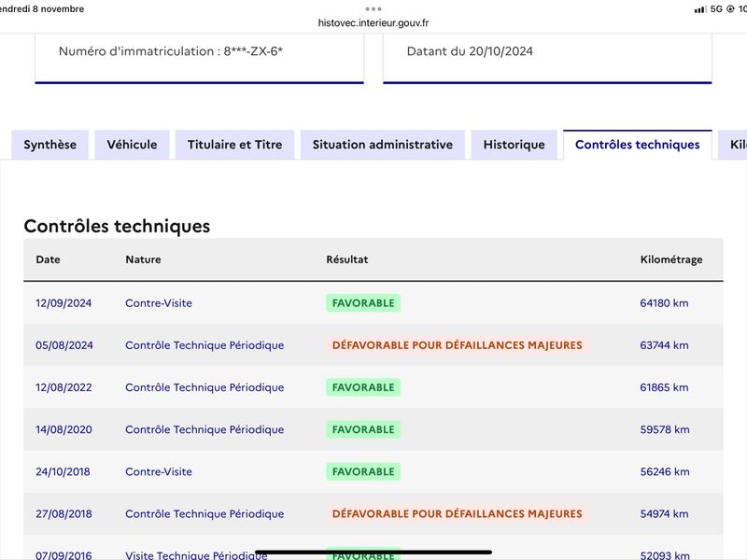Switch to the Véhicule tab
The width and height of the screenshot is (747, 560).
(132, 145)
